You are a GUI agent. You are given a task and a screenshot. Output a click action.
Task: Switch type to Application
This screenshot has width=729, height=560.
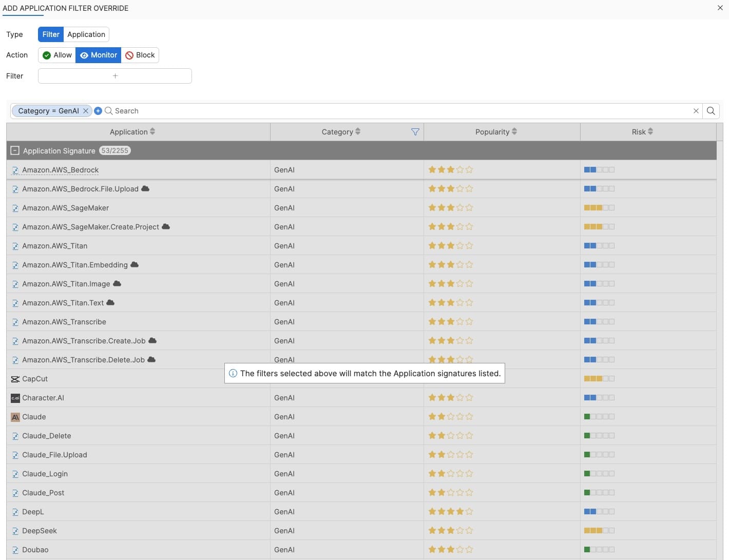(86, 34)
